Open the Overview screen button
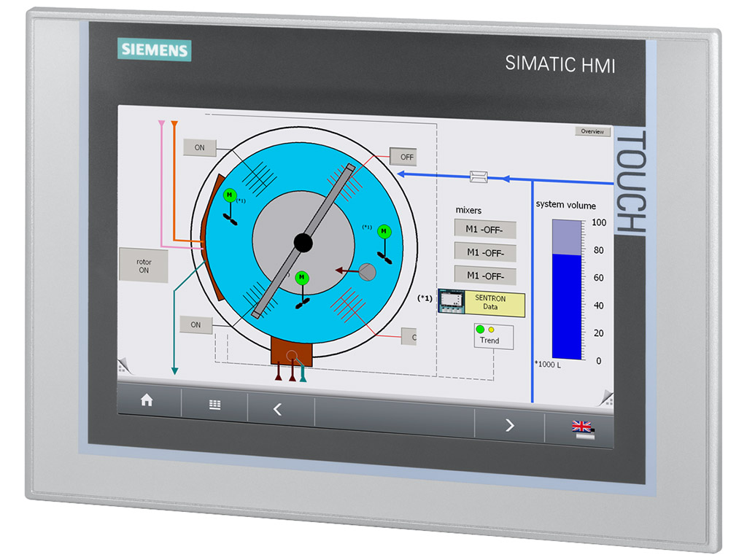The image size is (747, 560). pyautogui.click(x=592, y=132)
